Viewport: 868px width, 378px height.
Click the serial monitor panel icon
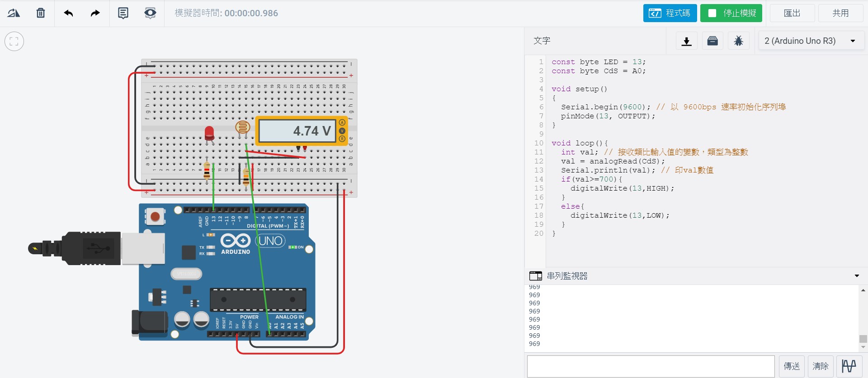[536, 276]
